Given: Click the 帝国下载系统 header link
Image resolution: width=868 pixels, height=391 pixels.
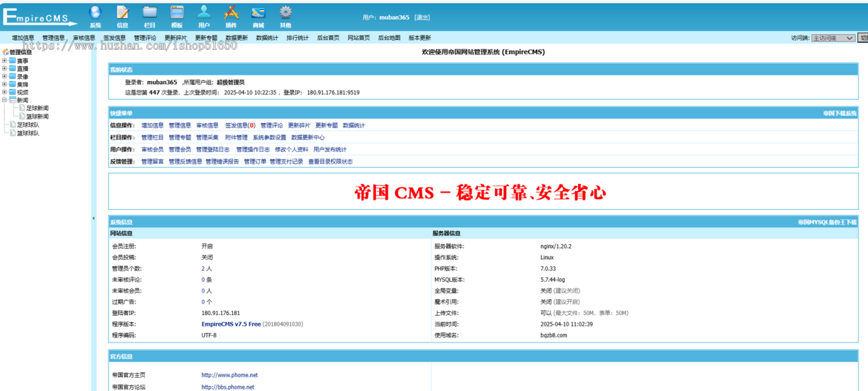Looking at the screenshot, I should pyautogui.click(x=840, y=113).
